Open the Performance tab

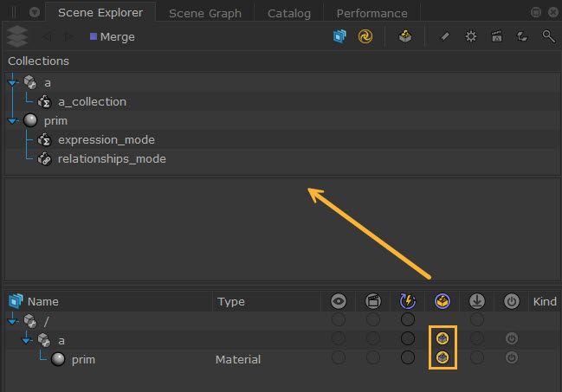click(x=371, y=13)
